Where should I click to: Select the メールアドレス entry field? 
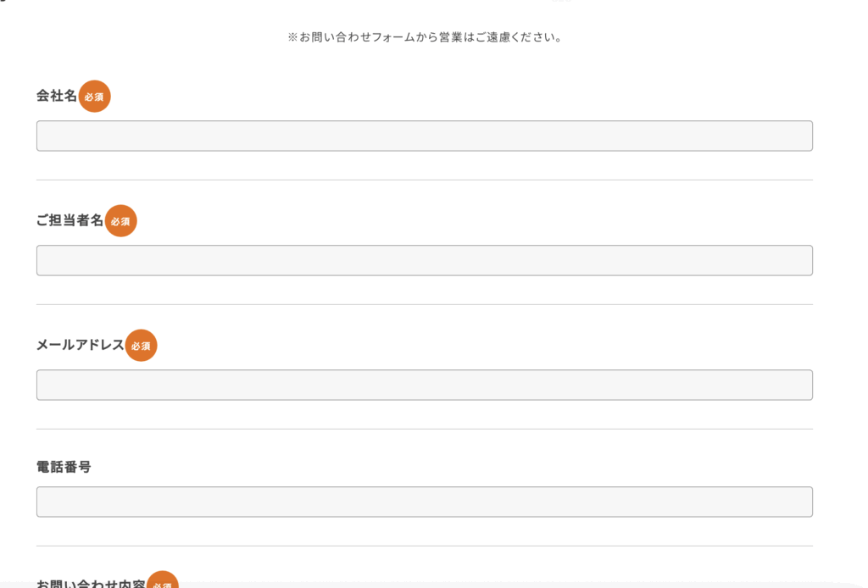coord(424,385)
